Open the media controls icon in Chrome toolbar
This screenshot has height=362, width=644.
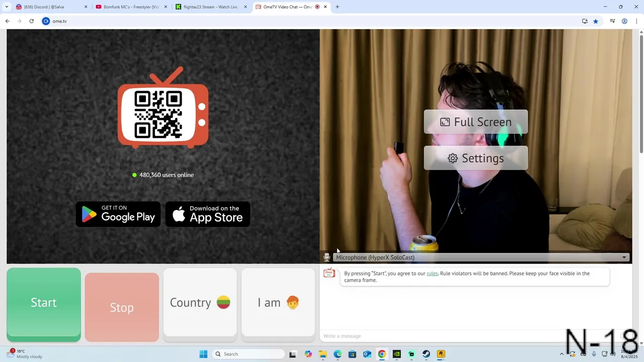coord(612,21)
